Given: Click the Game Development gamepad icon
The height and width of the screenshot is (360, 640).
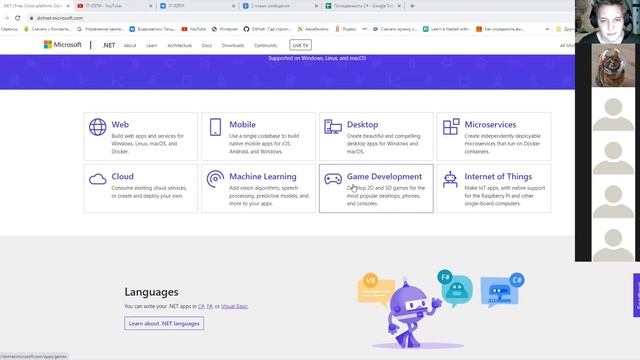Looking at the screenshot, I should pos(333,179).
